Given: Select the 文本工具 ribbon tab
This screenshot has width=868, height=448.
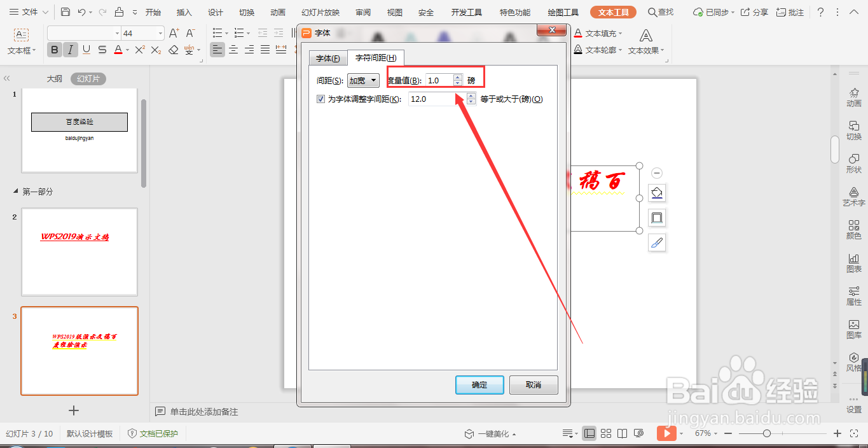Looking at the screenshot, I should pos(613,12).
